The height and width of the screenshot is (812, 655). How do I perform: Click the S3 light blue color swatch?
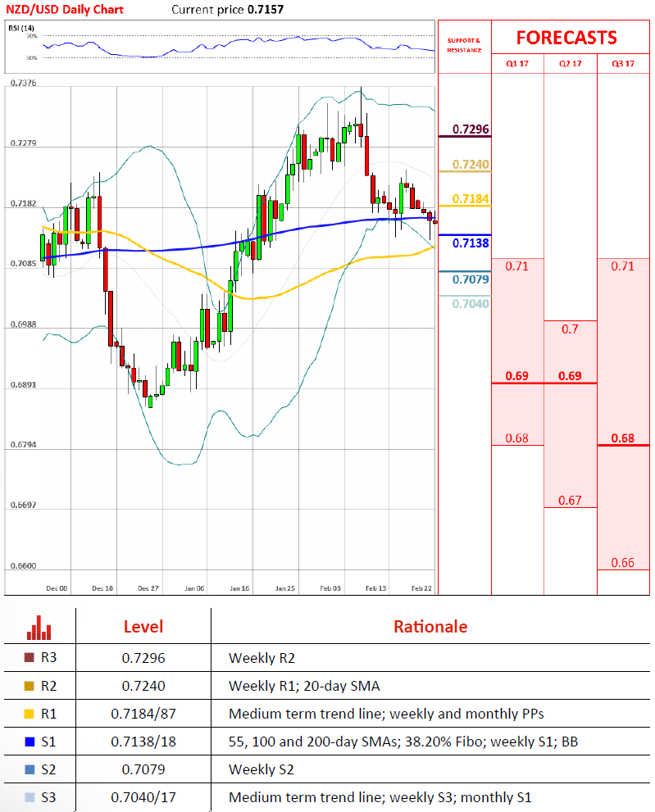click(30, 797)
